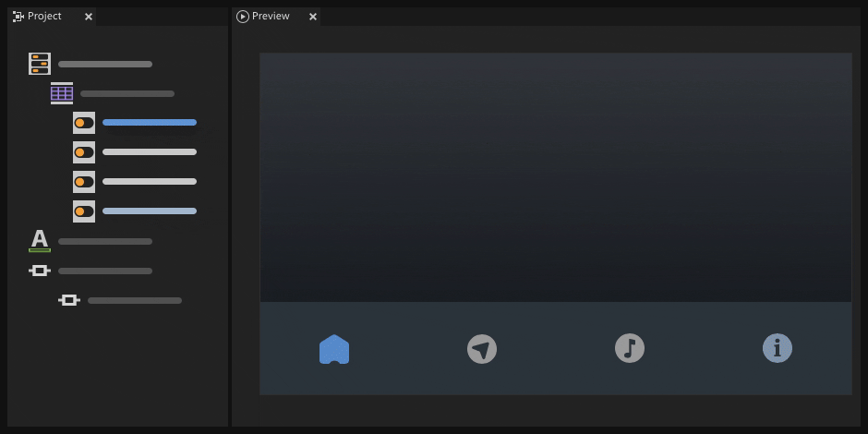Click the blue home icon in preview

334,349
